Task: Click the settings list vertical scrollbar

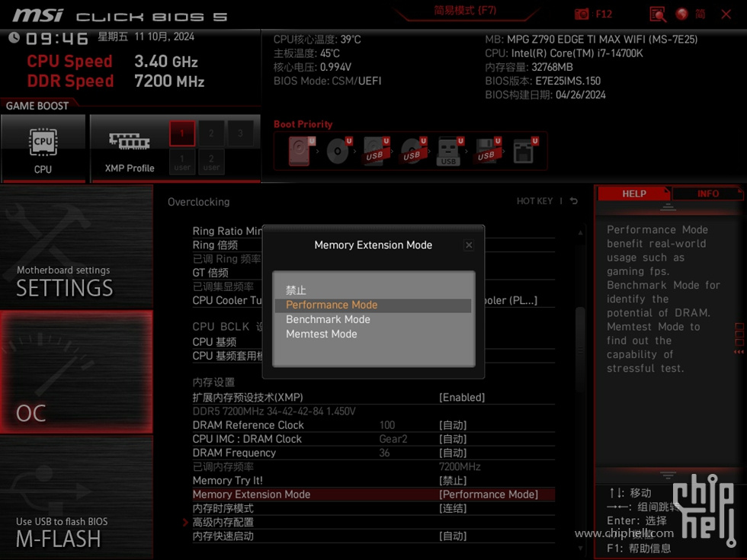Action: 580,351
